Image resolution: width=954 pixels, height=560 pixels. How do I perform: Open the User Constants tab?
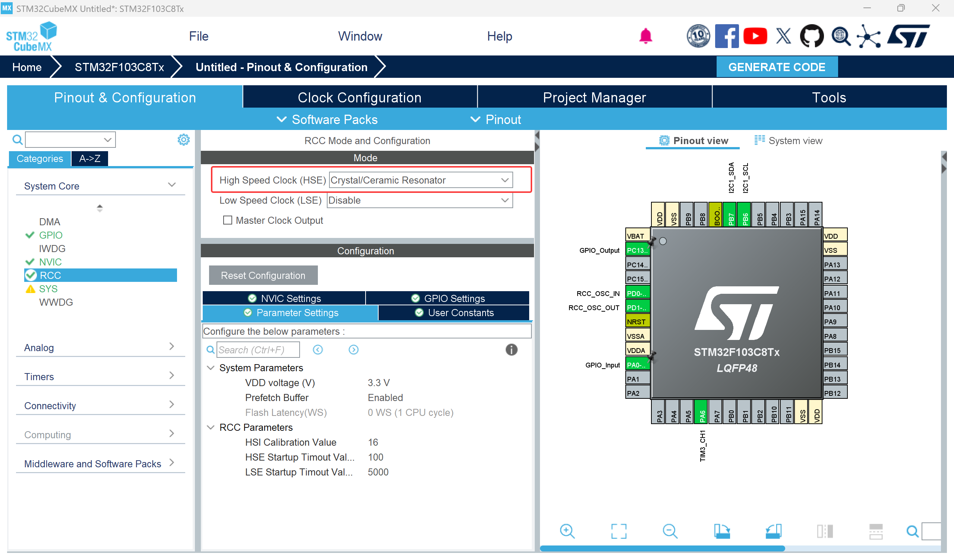454,312
